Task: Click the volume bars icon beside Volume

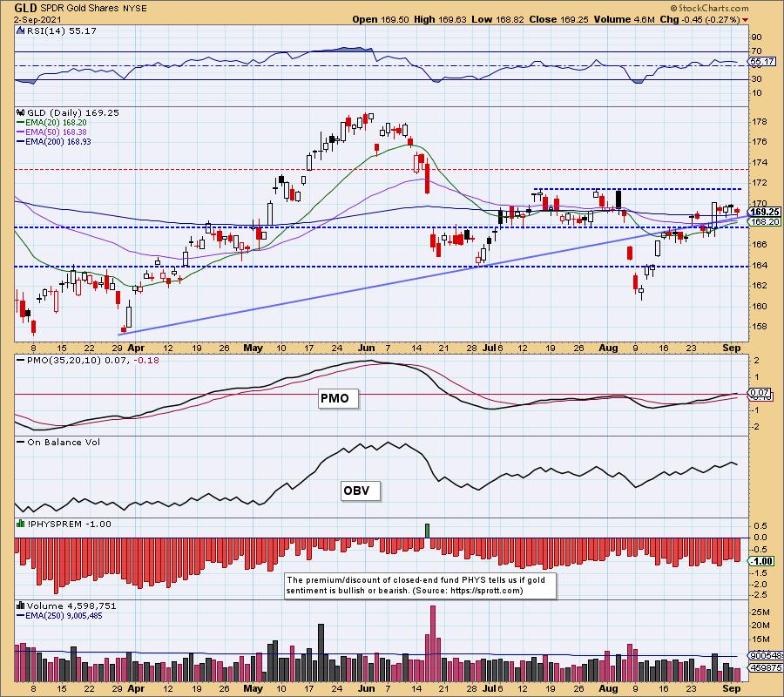Action: 21,606
